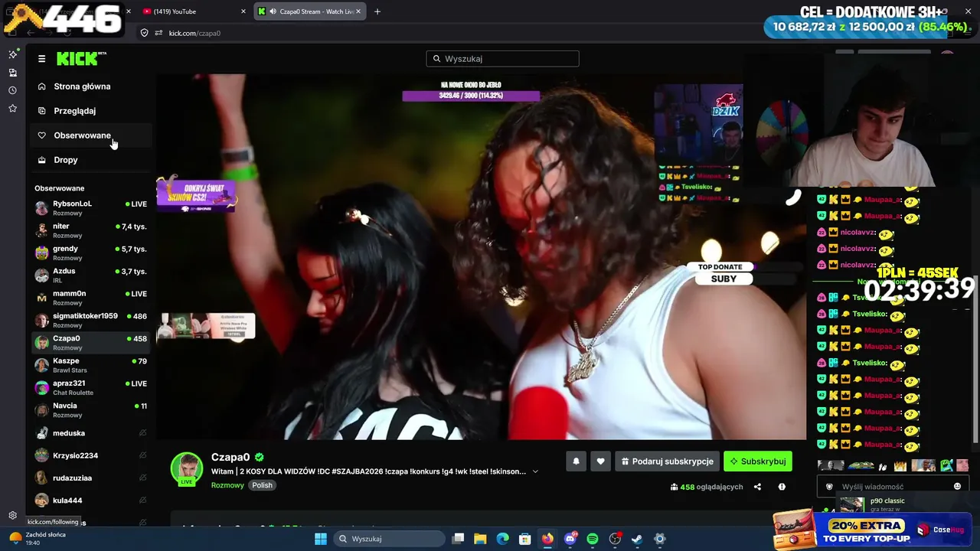Open the Rozmowy category link under title
Viewport: 980px width, 551px height.
227,485
